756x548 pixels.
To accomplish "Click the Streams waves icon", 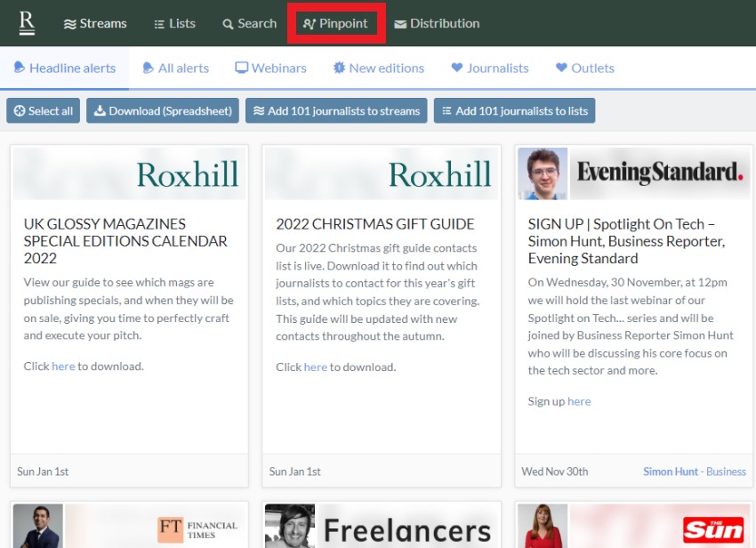I will coord(70,24).
